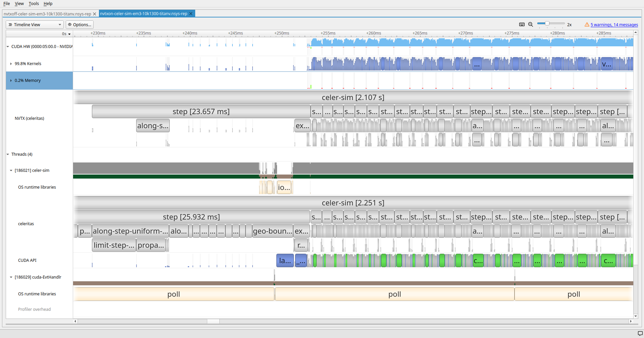Viewport: 644px width, 338px height.
Task: Click the vertical scrollbar down arrow
Action: pyautogui.click(x=635, y=316)
